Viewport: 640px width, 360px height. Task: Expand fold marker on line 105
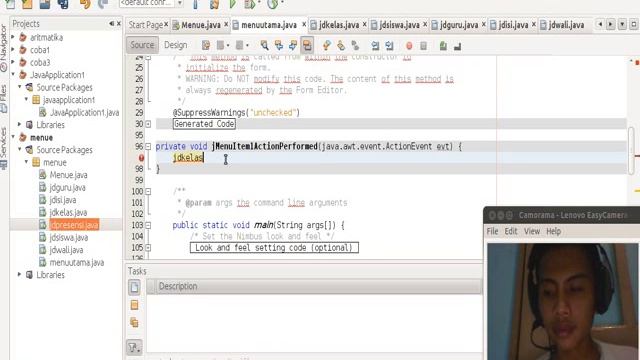[148, 247]
